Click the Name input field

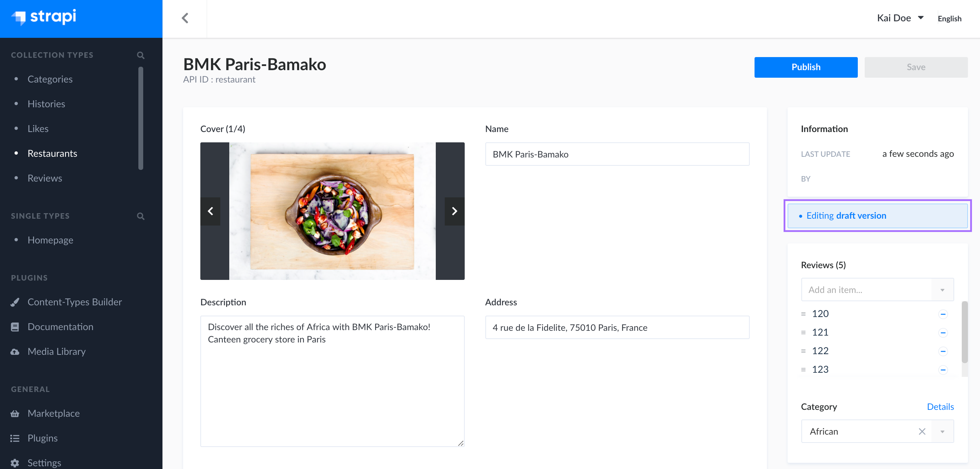(618, 154)
